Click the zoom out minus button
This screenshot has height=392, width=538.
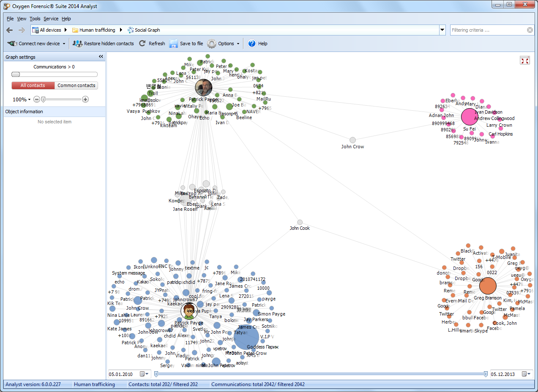[37, 99]
